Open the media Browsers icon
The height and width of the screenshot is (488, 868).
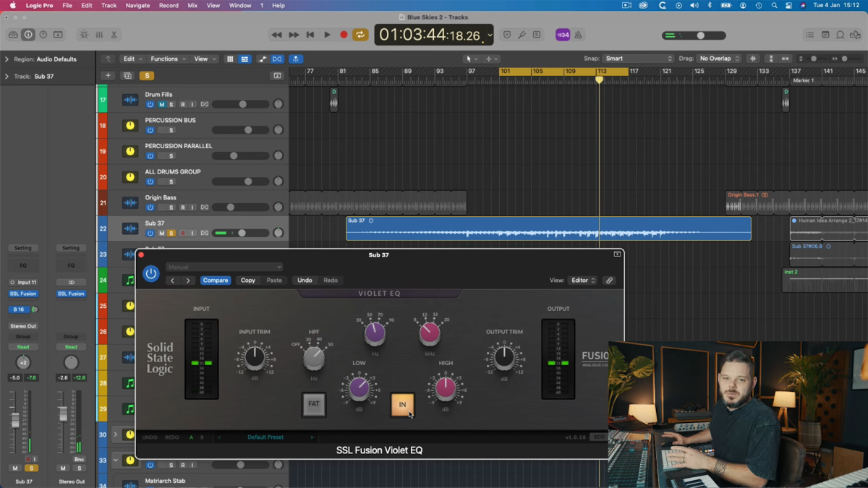[856, 35]
